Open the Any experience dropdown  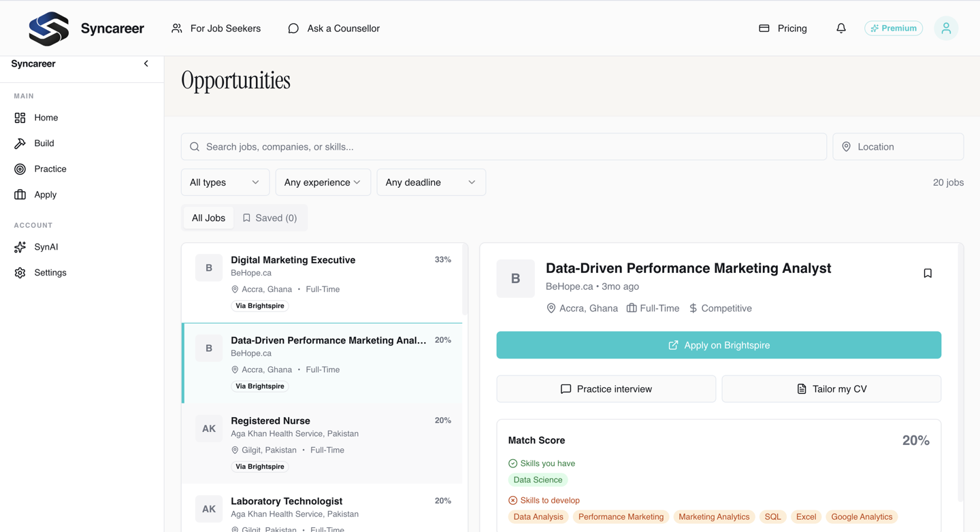tap(323, 182)
